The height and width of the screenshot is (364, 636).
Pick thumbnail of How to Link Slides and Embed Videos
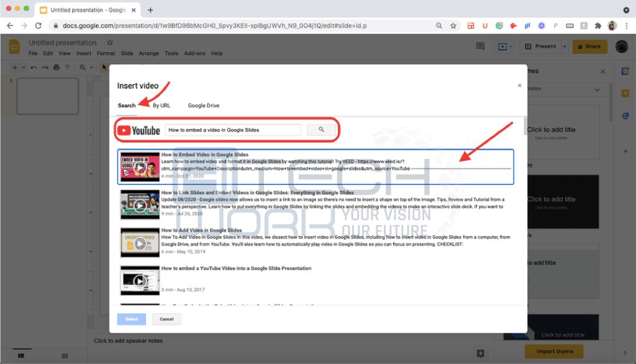coord(140,205)
